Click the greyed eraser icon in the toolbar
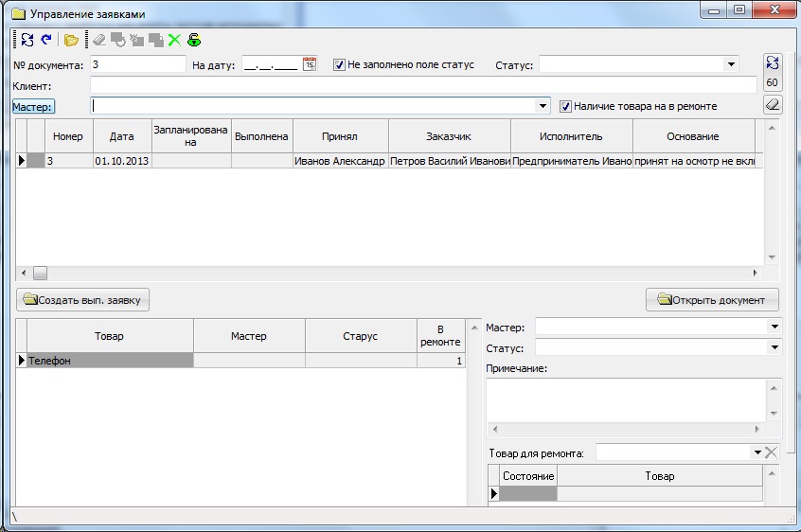This screenshot has width=801, height=532. (99, 40)
